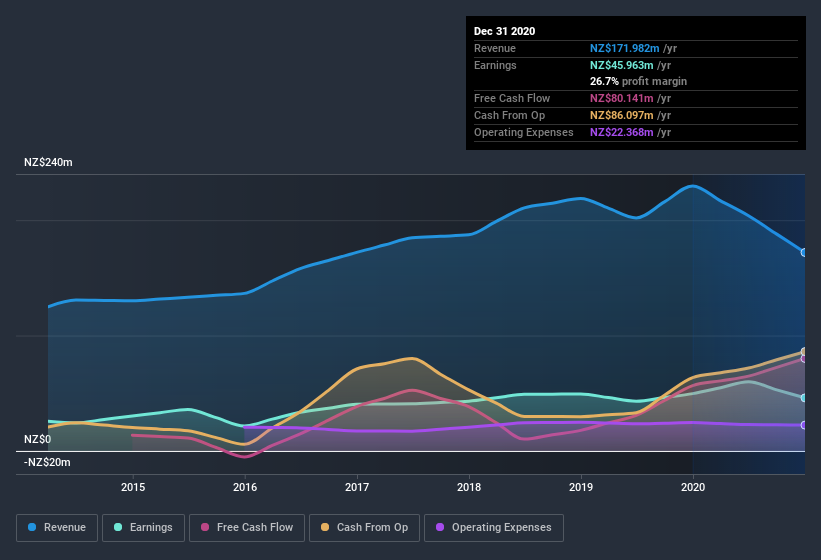Click the orange Cash From Op endpoint marker

click(x=804, y=352)
